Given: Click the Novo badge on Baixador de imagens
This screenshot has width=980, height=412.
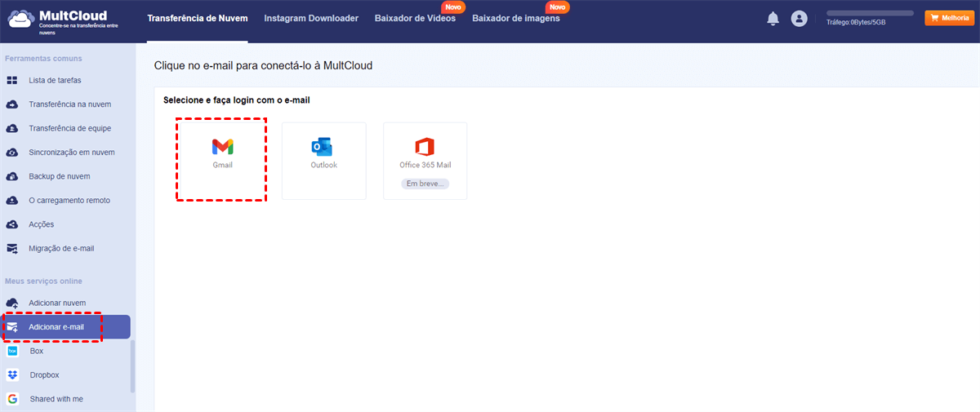Looking at the screenshot, I should (558, 7).
